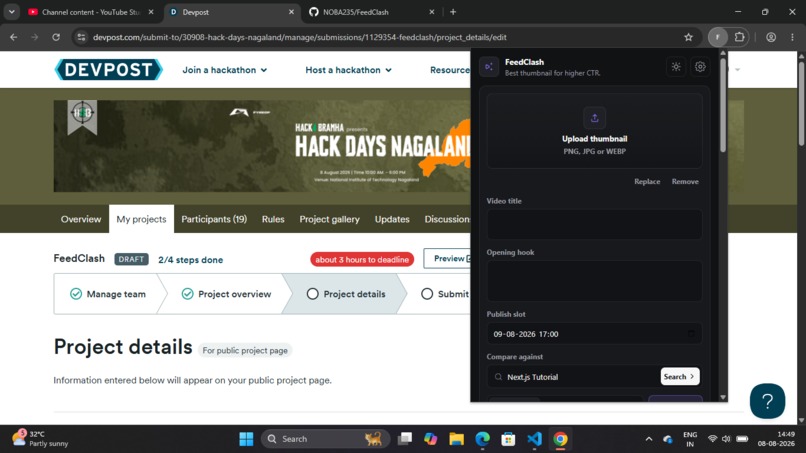
Task: Click the FeedClash popup scrollbar thumb
Action: click(x=723, y=105)
